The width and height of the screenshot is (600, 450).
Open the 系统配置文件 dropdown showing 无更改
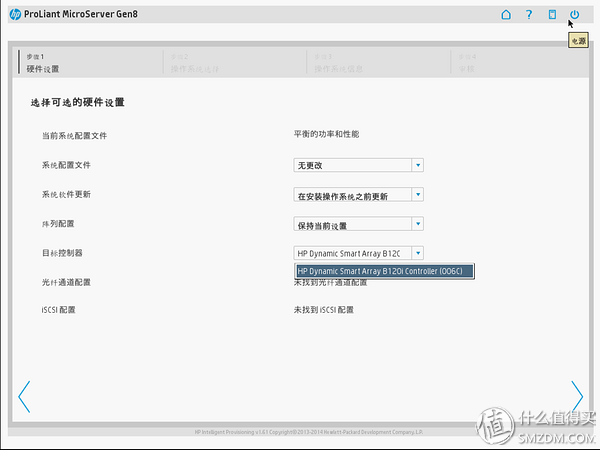tap(358, 165)
